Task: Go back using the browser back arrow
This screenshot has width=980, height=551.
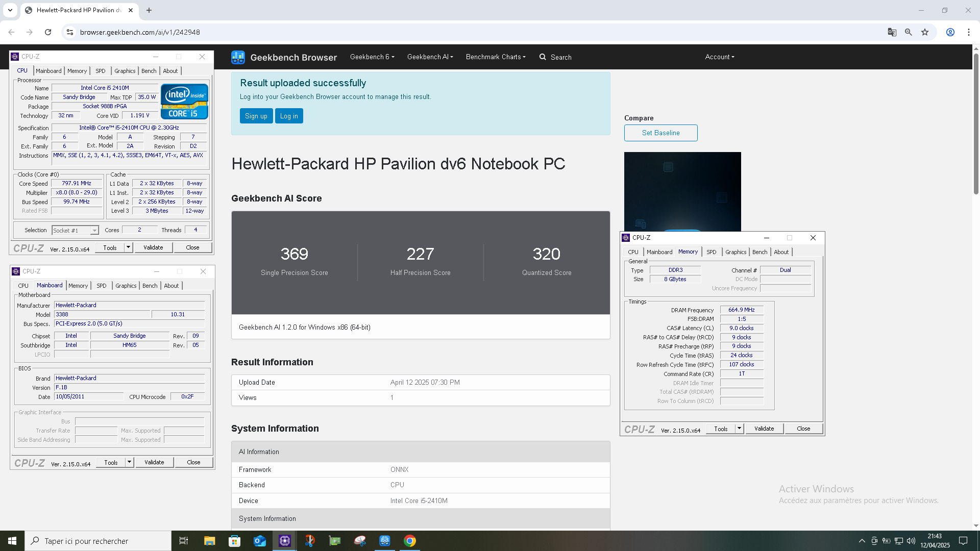Action: point(11,32)
